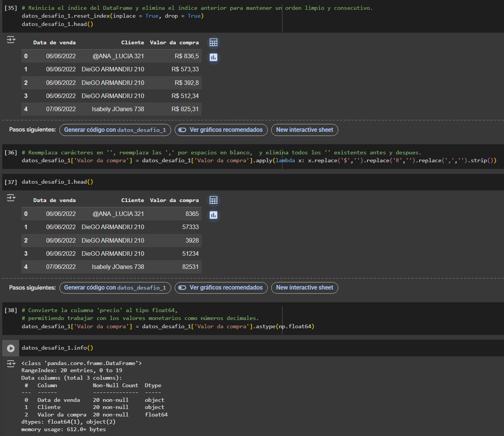Click '07/06/2022' date in first table
Screen dimensions: 504x436
coord(61,109)
